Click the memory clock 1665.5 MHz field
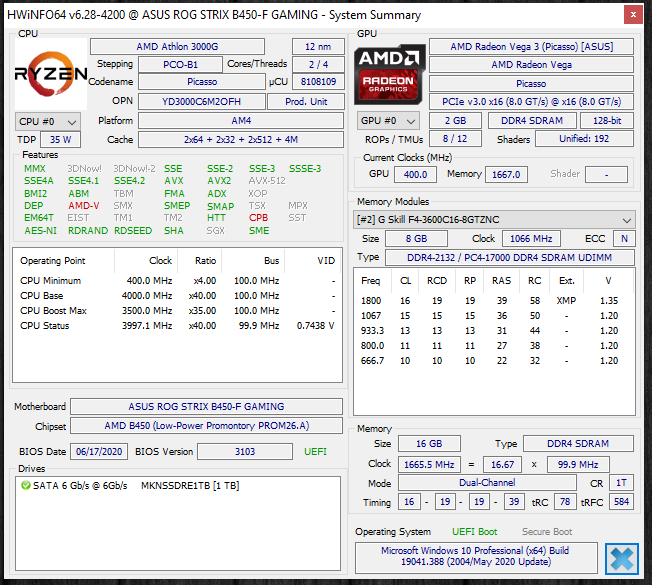The height and width of the screenshot is (585, 652). tap(429, 464)
